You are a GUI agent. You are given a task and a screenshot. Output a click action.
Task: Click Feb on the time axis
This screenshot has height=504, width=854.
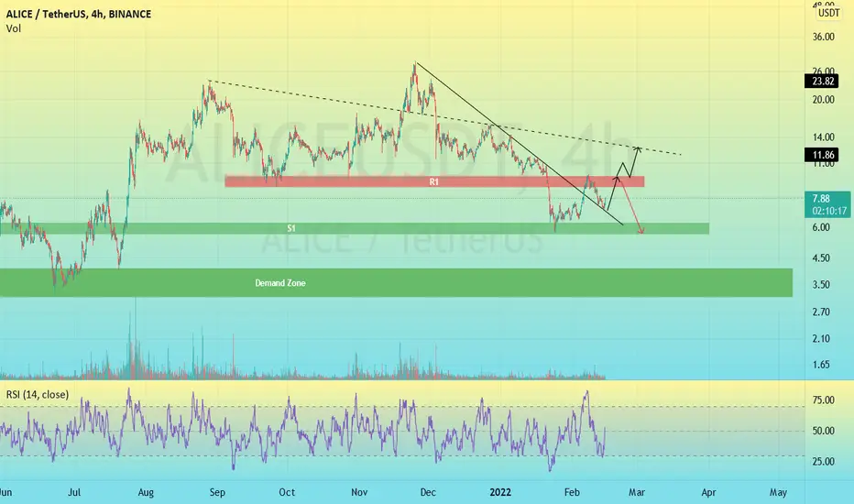click(572, 492)
